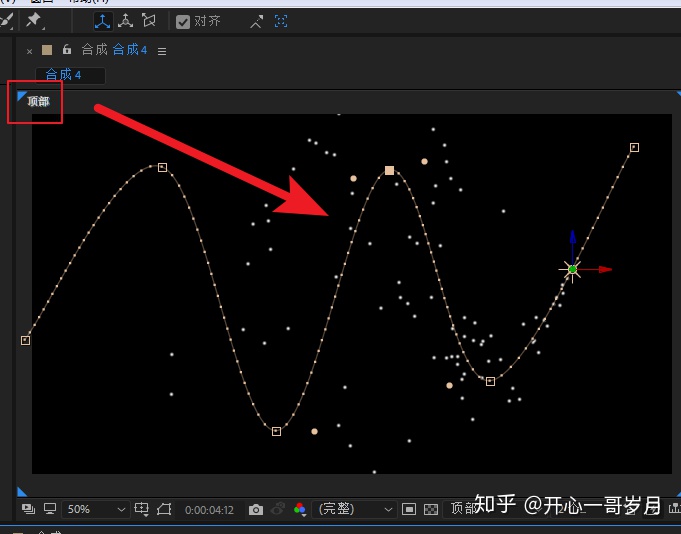This screenshot has width=681, height=534.
Task: Open the RGB channel display menu
Action: [300, 509]
